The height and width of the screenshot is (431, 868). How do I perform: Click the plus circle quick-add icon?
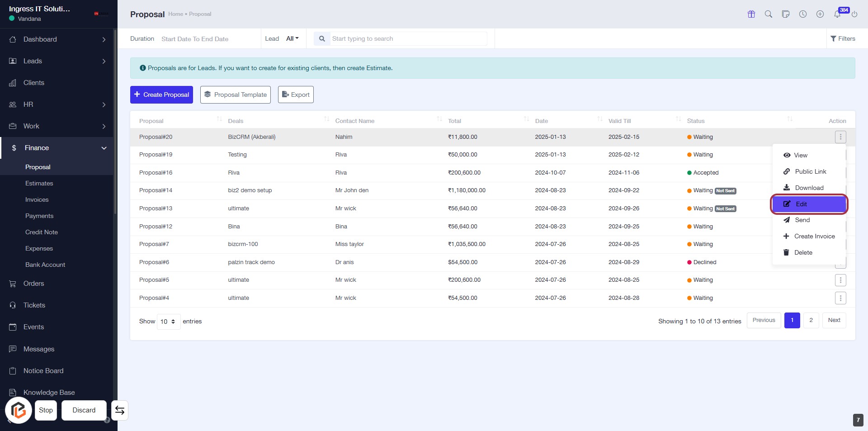(x=820, y=14)
